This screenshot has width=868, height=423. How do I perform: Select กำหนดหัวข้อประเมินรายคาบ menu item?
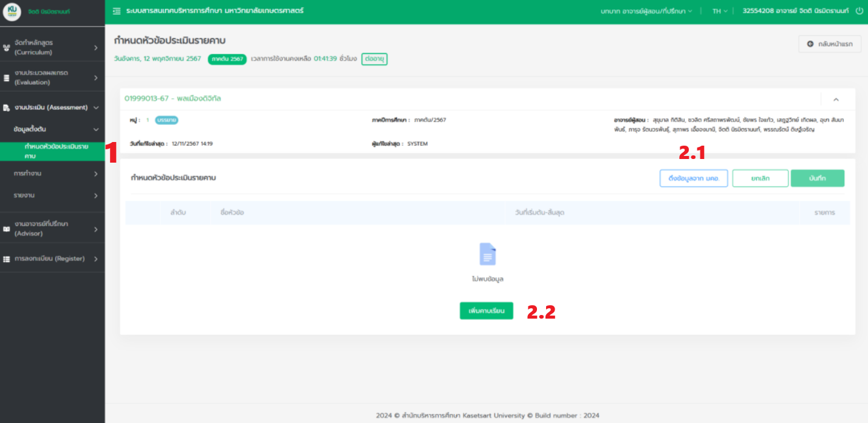click(x=56, y=151)
